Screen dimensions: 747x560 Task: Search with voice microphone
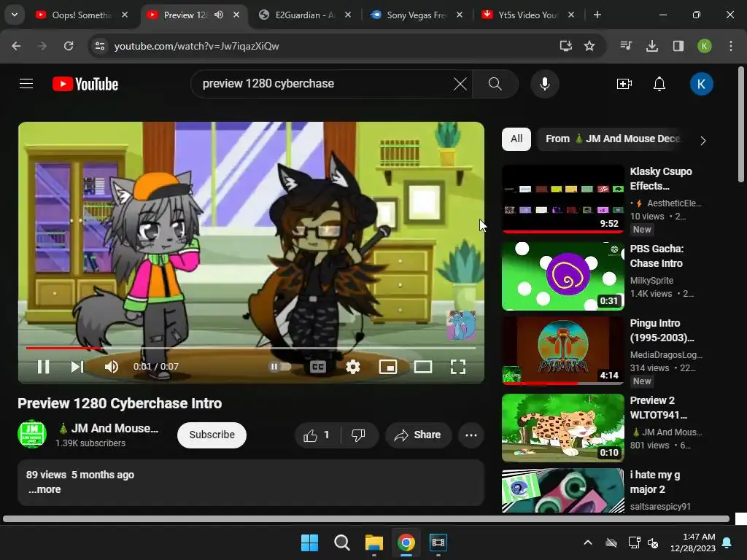pos(544,84)
